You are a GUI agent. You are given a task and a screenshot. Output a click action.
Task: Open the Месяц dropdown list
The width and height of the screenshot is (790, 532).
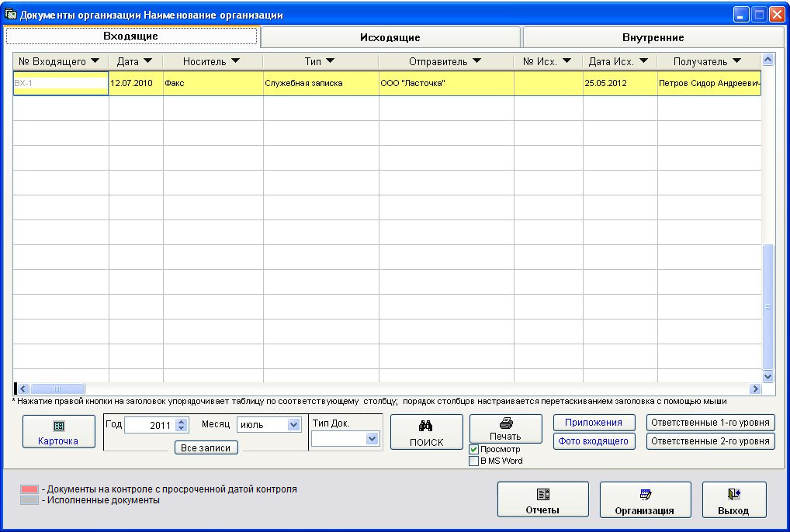pyautogui.click(x=293, y=425)
